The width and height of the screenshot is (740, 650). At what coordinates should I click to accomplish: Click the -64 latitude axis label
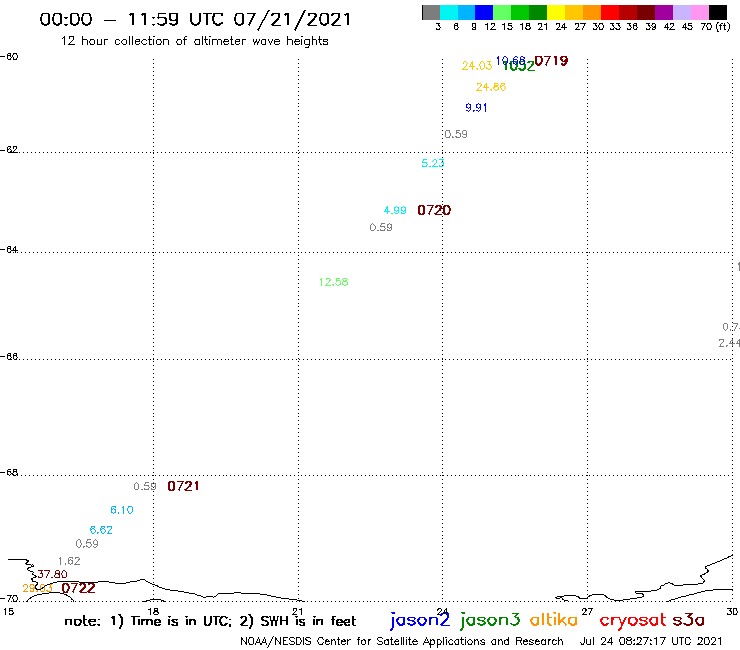[x=9, y=250]
